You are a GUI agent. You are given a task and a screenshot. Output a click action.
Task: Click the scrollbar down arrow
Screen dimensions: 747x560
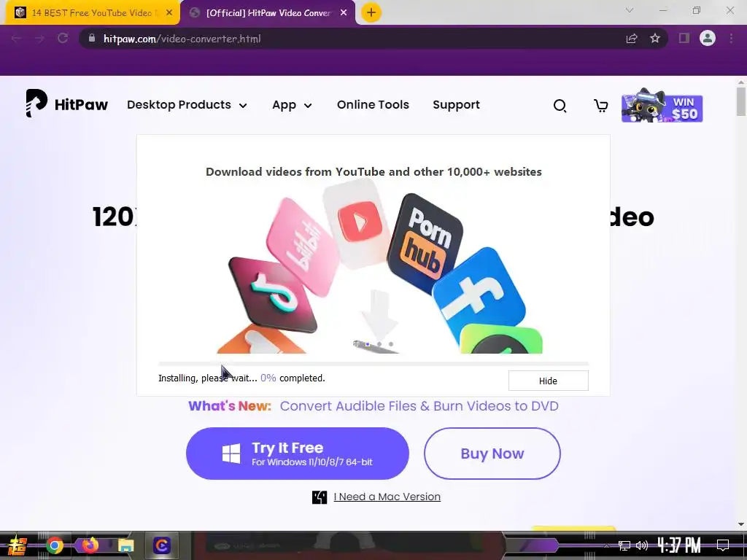coord(741,524)
